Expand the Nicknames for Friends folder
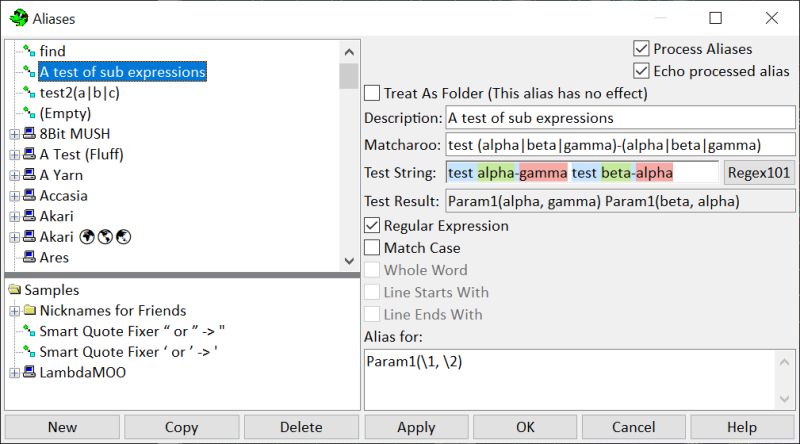This screenshot has width=800, height=444. coord(14,311)
